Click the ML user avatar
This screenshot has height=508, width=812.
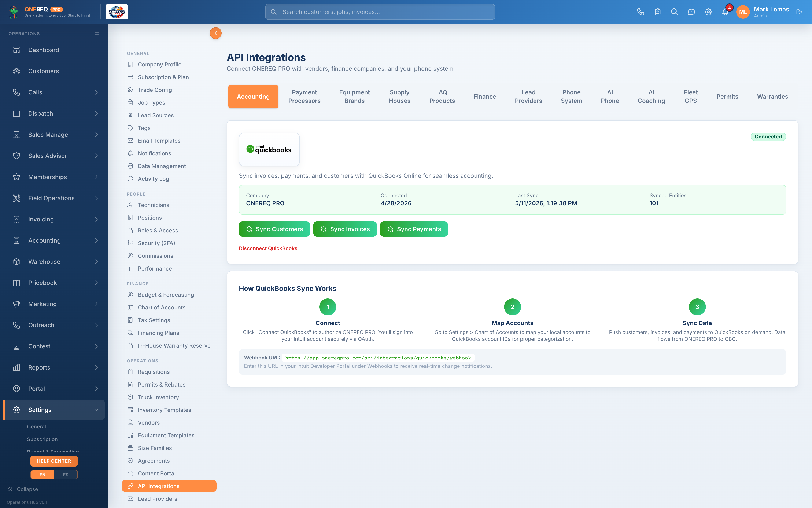[743, 12]
